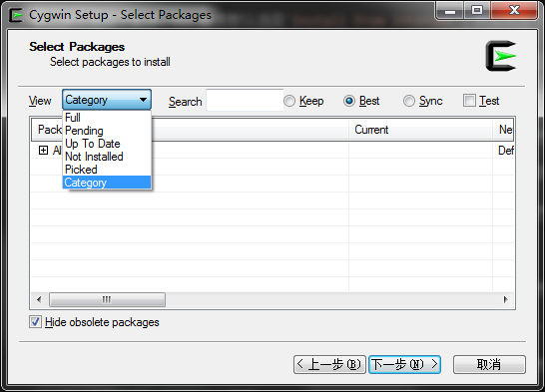
Task: Uncheck Hide obsolete packages
Action: (35, 322)
